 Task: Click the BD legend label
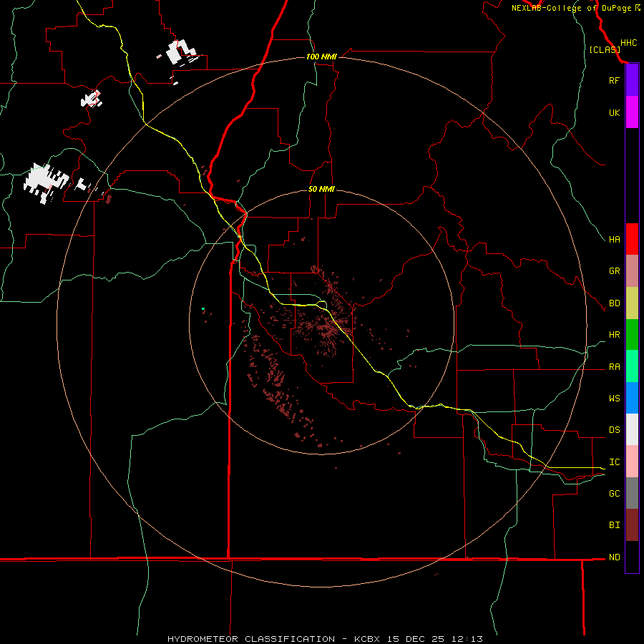(614, 303)
